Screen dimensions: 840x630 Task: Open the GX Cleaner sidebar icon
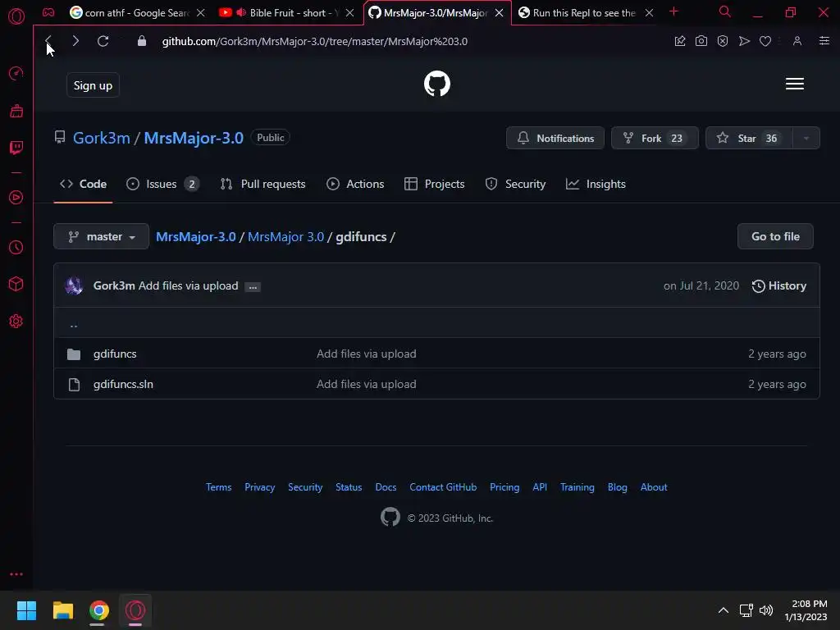pos(16,111)
